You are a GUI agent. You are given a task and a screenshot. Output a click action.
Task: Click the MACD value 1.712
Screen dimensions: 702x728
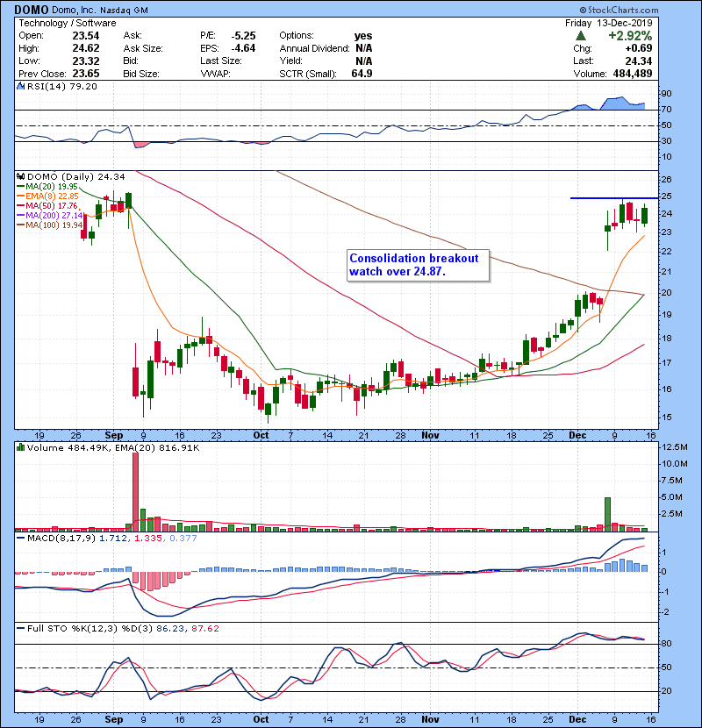click(113, 539)
